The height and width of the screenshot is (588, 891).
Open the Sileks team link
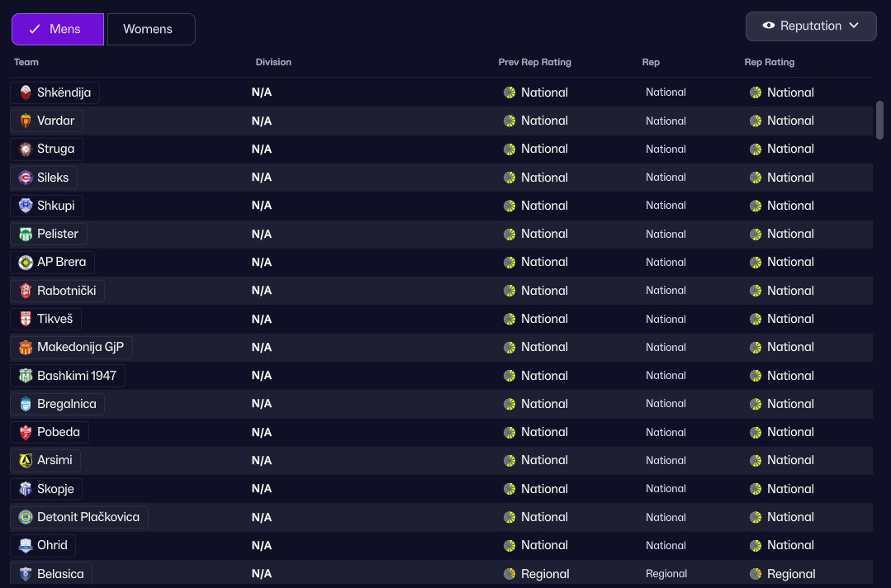tap(44, 178)
